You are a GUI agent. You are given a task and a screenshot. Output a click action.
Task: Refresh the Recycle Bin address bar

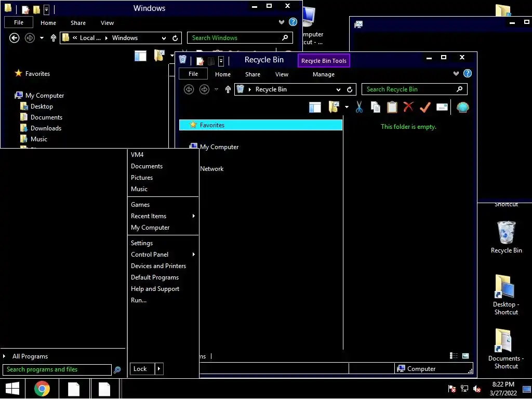(350, 89)
